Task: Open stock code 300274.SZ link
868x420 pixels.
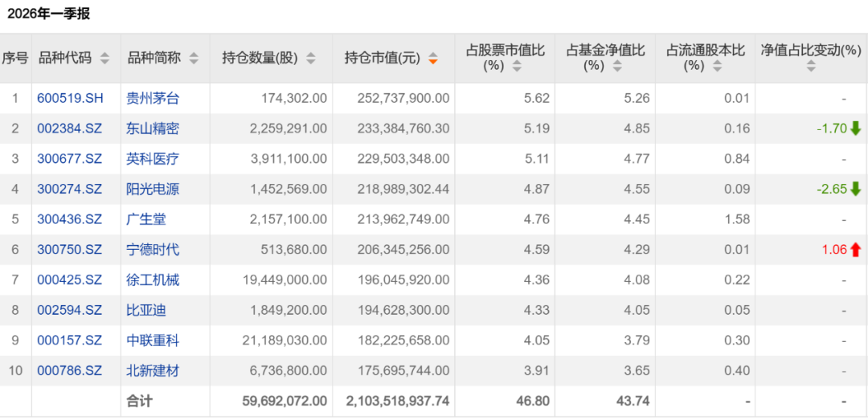Action: pyautogui.click(x=70, y=190)
